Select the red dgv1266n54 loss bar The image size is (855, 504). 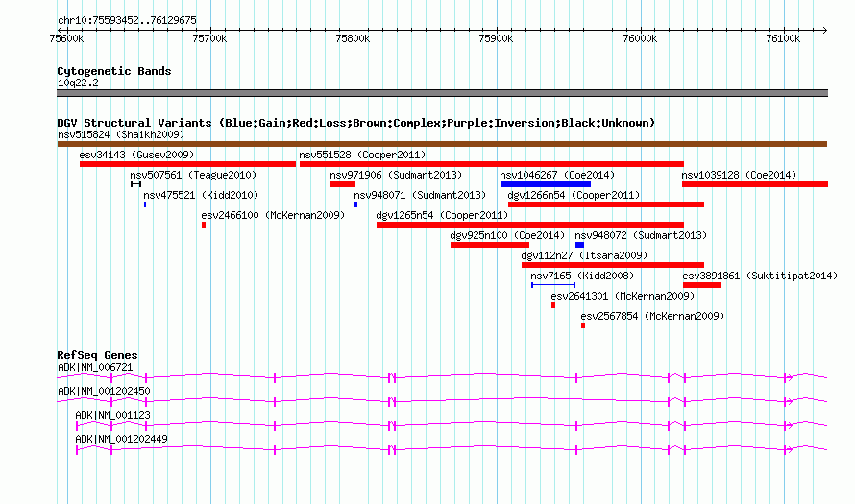tap(606, 204)
